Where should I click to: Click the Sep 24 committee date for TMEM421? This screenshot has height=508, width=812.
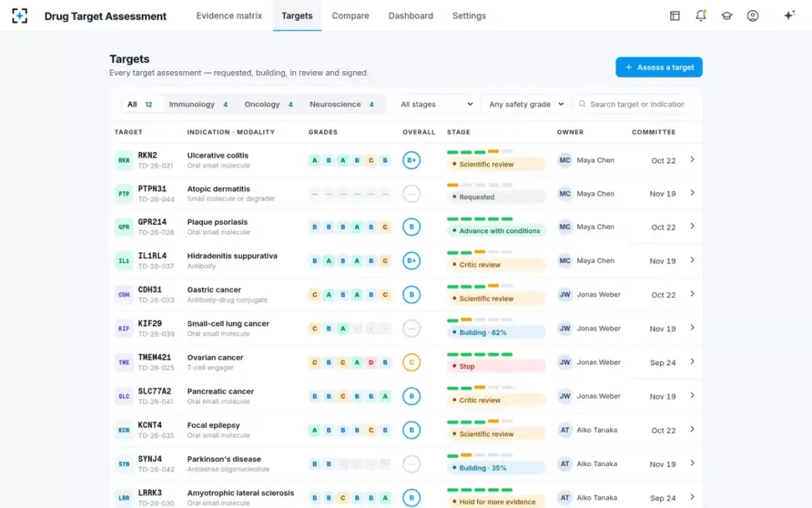coord(663,362)
